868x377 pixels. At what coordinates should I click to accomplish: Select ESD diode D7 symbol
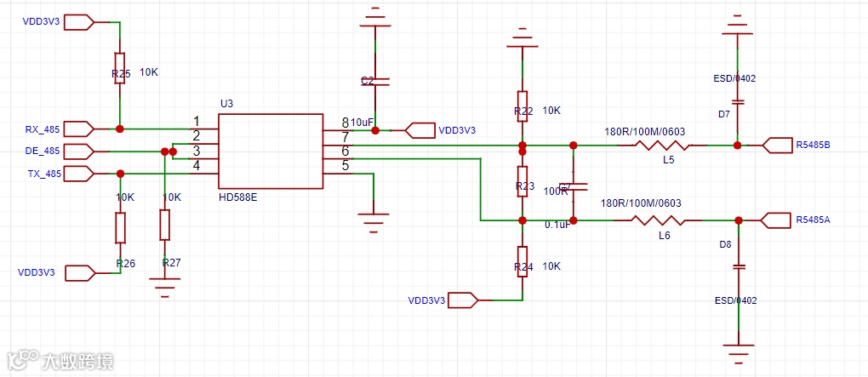click(x=737, y=102)
